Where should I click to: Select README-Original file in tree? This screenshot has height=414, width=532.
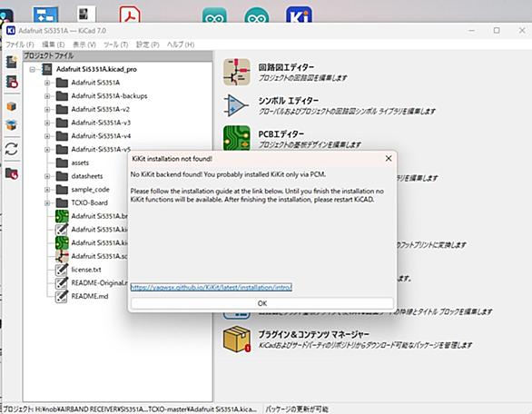[x=99, y=282]
